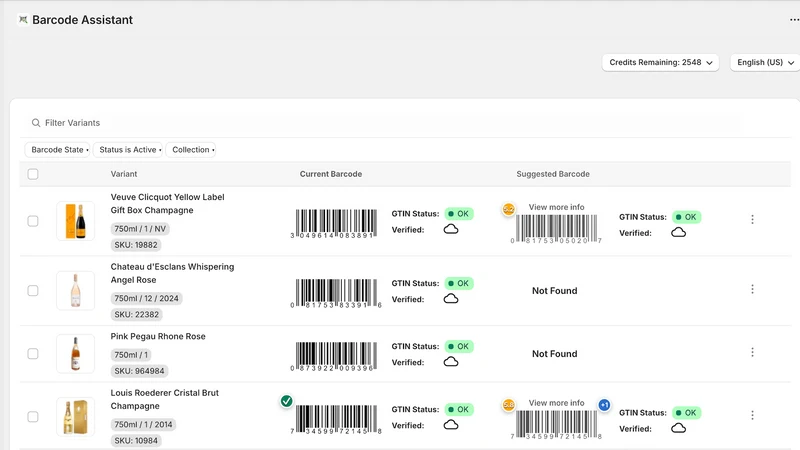The height and width of the screenshot is (450, 800).
Task: Click the Filter Variants search field
Action: (x=383, y=123)
